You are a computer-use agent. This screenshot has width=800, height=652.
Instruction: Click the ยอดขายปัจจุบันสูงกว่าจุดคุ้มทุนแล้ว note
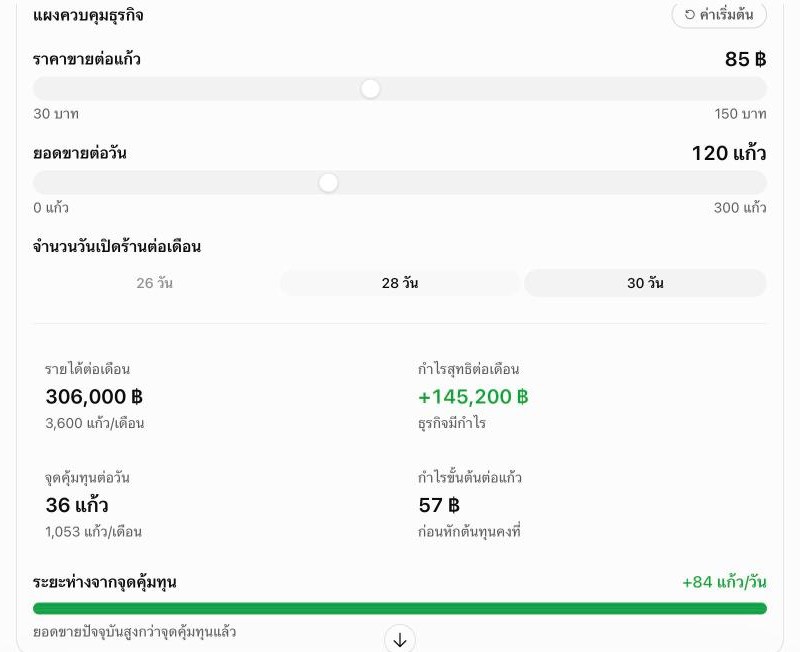135,632
